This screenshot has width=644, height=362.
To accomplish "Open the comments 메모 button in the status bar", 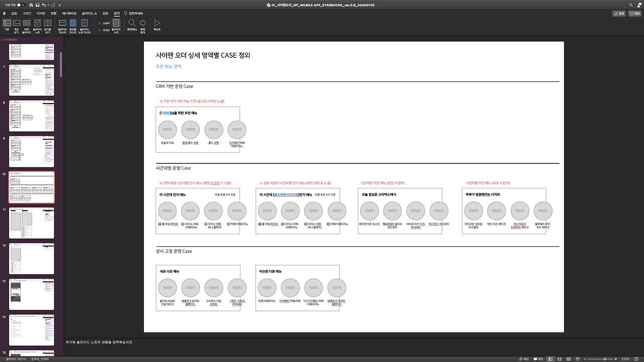I will 538,359.
